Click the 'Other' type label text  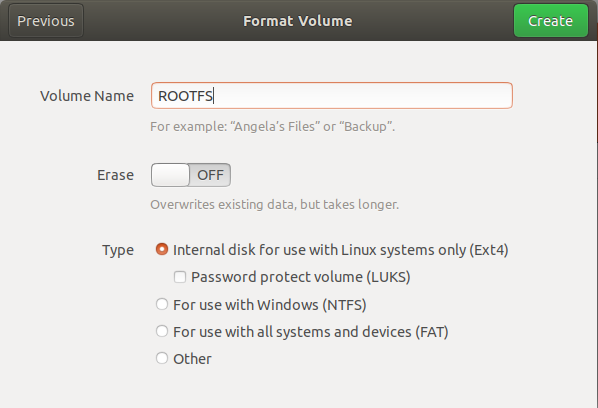tap(192, 359)
